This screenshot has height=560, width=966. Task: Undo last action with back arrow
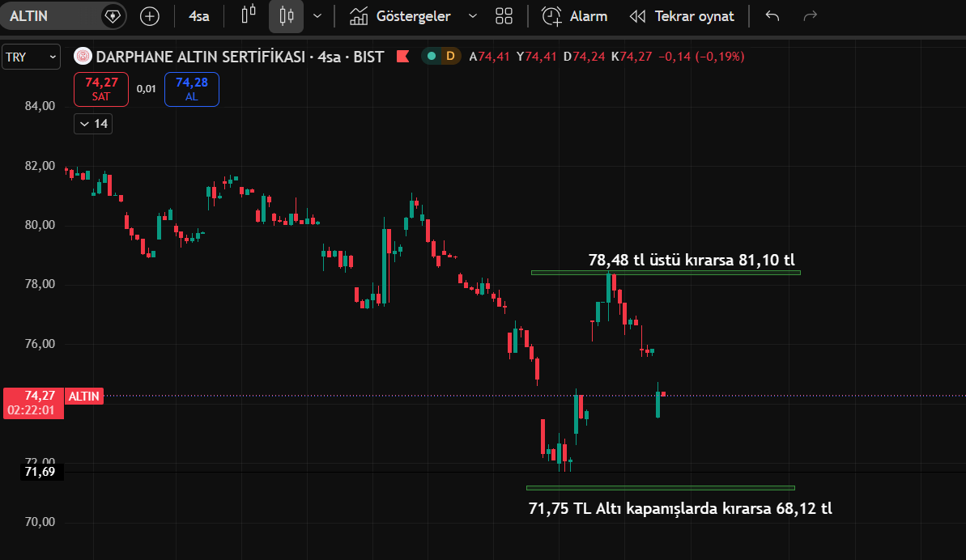772,16
